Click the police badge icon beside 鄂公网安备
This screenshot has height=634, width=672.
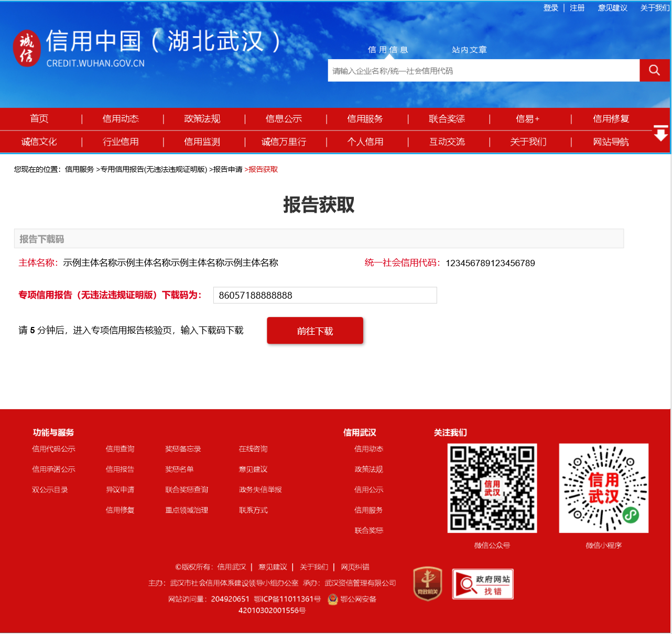[333, 599]
